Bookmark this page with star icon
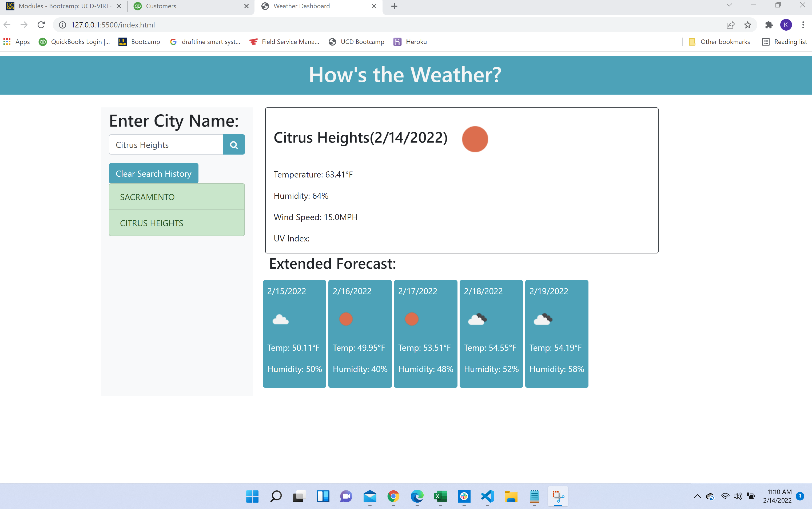The width and height of the screenshot is (812, 509). [x=747, y=25]
